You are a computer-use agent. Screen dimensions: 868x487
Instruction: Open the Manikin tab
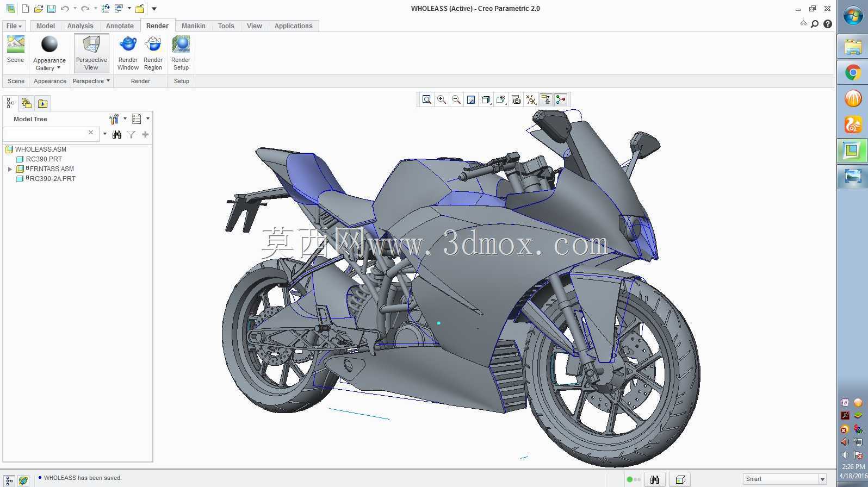[194, 26]
